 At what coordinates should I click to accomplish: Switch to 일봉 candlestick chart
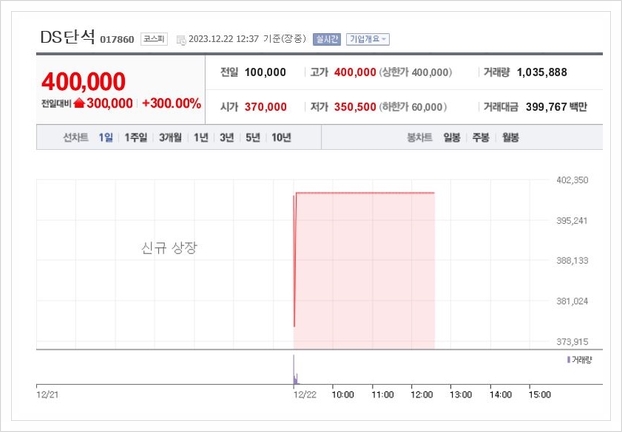pyautogui.click(x=454, y=137)
